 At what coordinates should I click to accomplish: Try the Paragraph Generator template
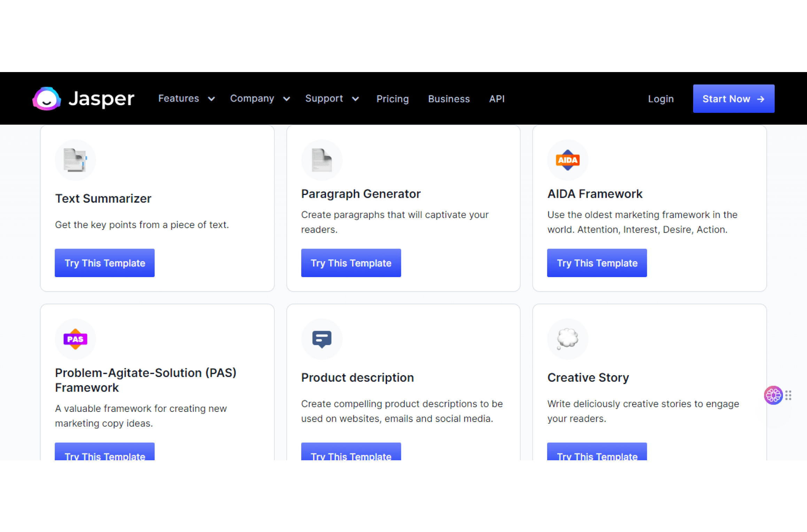point(351,263)
